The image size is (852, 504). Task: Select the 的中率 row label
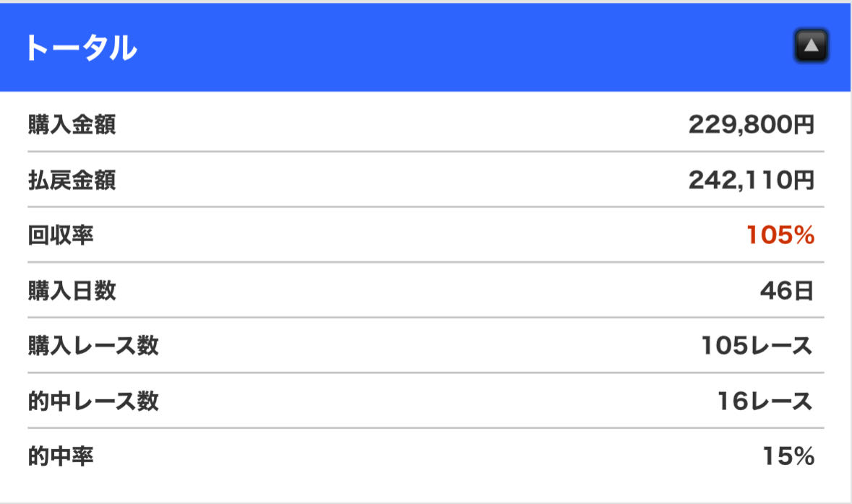coord(61,456)
